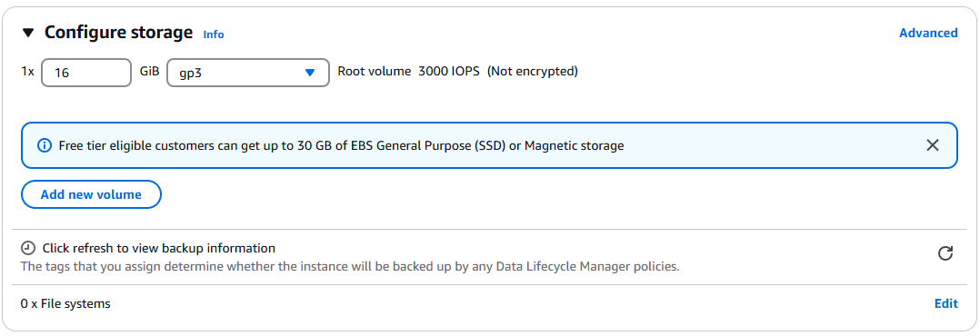Click the free tier 30 GB message text
980x336 pixels.
[x=341, y=146]
